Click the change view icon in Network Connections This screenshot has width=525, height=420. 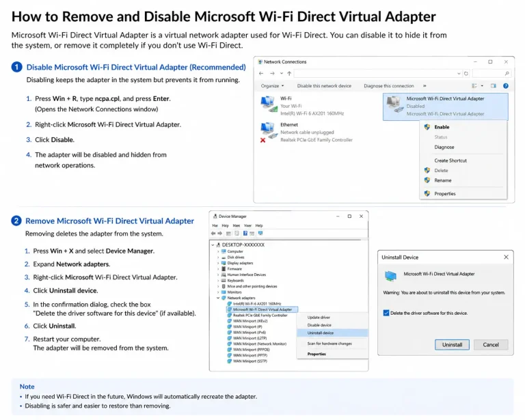474,86
